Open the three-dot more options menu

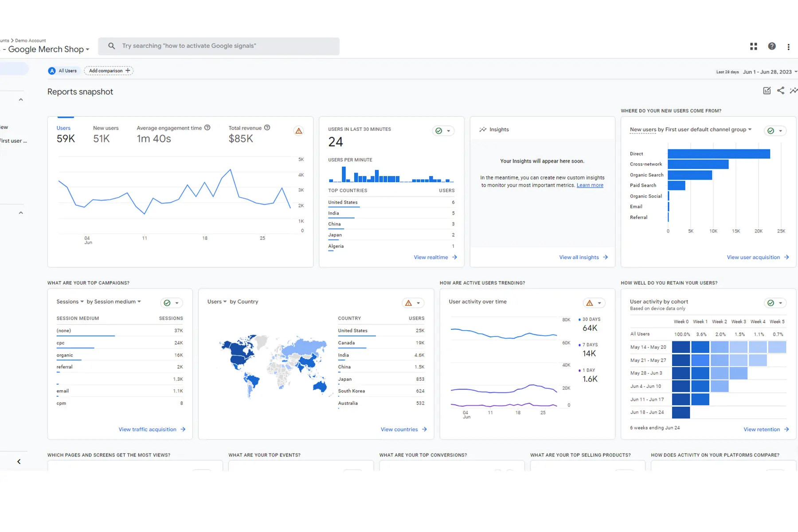click(x=788, y=47)
